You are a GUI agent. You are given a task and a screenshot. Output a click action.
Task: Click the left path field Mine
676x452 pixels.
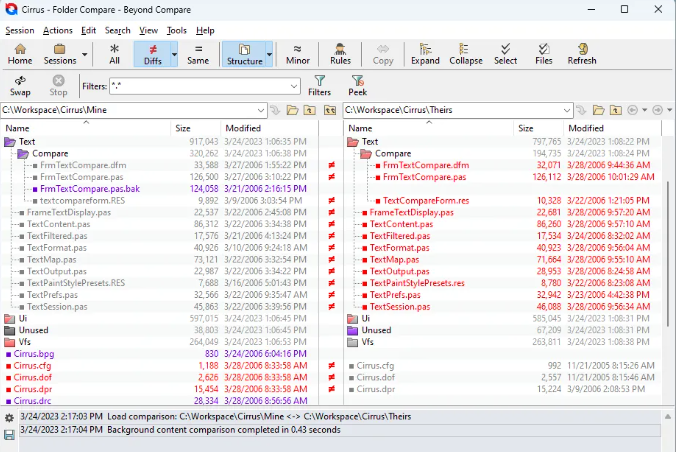[128, 110]
